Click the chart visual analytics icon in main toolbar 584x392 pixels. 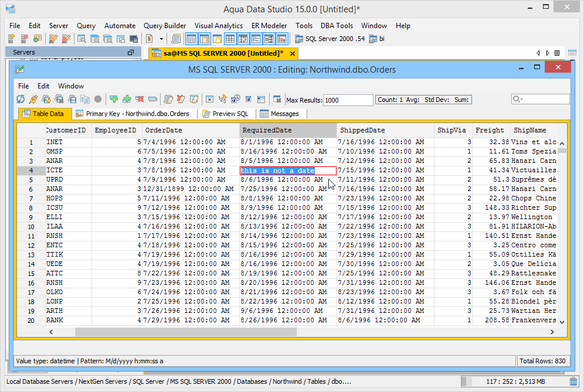click(281, 38)
